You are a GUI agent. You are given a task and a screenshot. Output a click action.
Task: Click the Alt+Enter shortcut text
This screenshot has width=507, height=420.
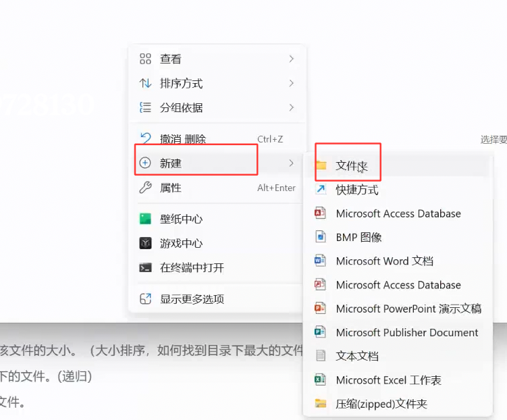click(277, 188)
